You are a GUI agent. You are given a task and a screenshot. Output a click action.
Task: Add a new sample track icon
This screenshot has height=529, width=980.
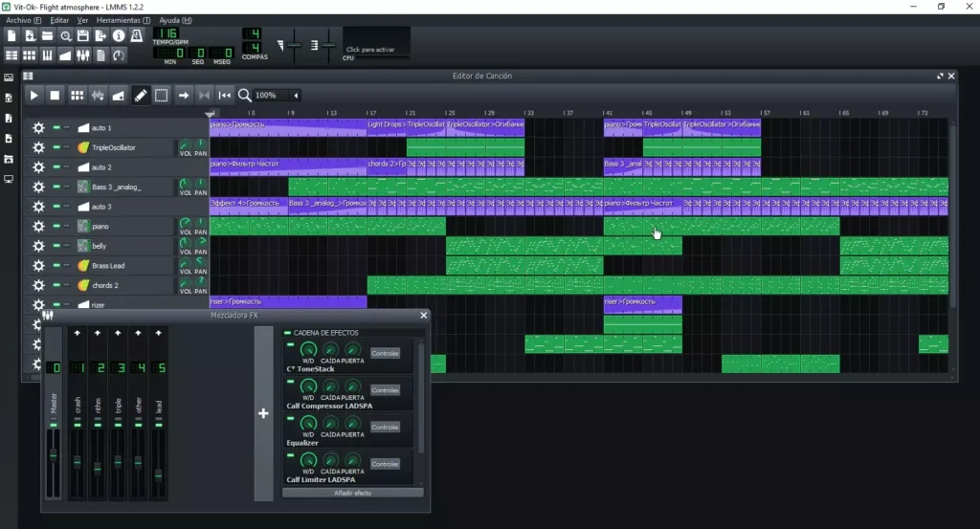point(98,95)
